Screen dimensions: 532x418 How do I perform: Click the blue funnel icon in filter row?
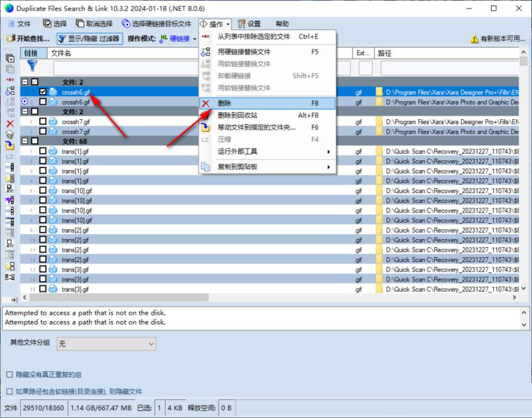coord(32,66)
